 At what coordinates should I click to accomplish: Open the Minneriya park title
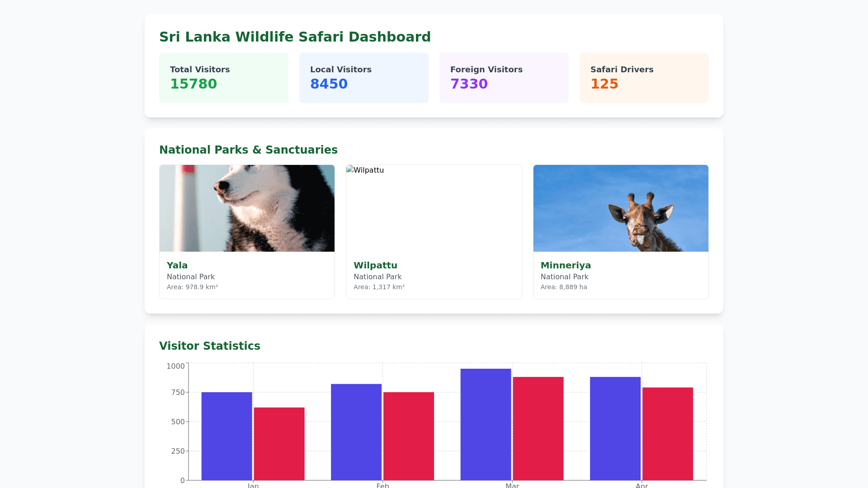(566, 265)
